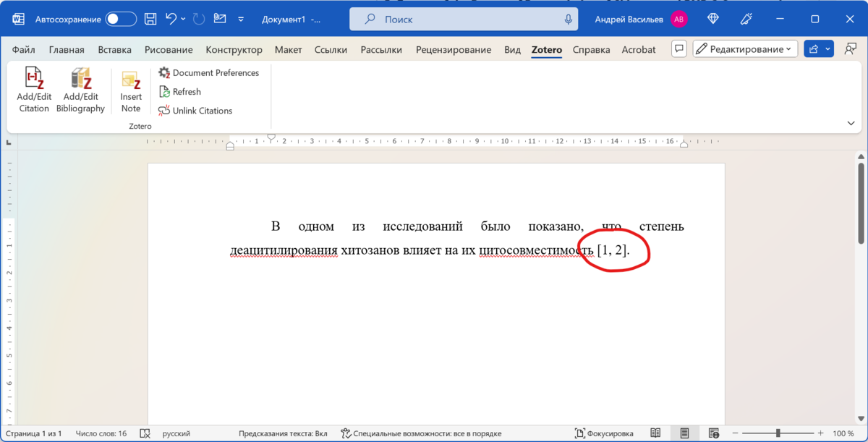Click the zoom slider handle
The width and height of the screenshot is (868, 442).
click(x=778, y=433)
